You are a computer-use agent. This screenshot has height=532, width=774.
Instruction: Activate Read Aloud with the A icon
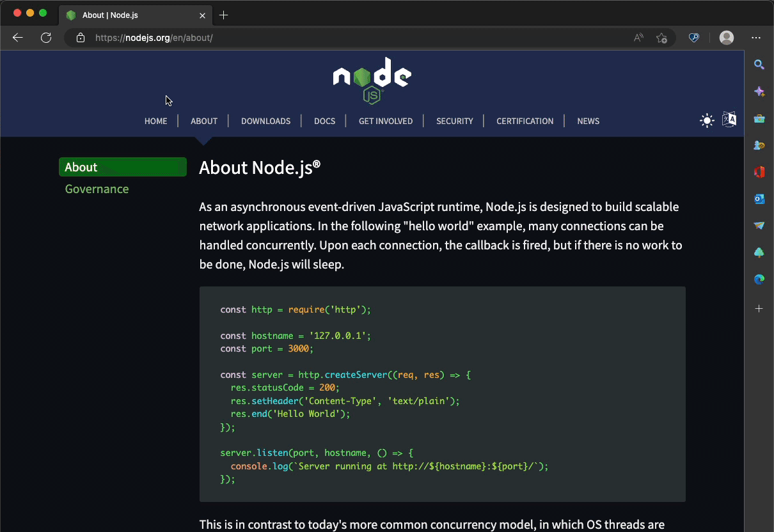(638, 38)
